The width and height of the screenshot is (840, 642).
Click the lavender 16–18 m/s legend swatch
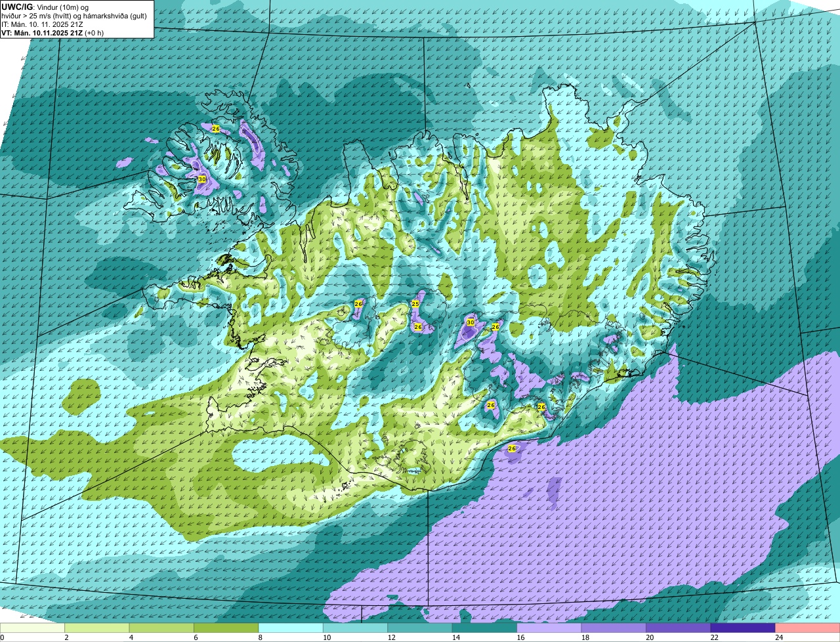point(549,628)
